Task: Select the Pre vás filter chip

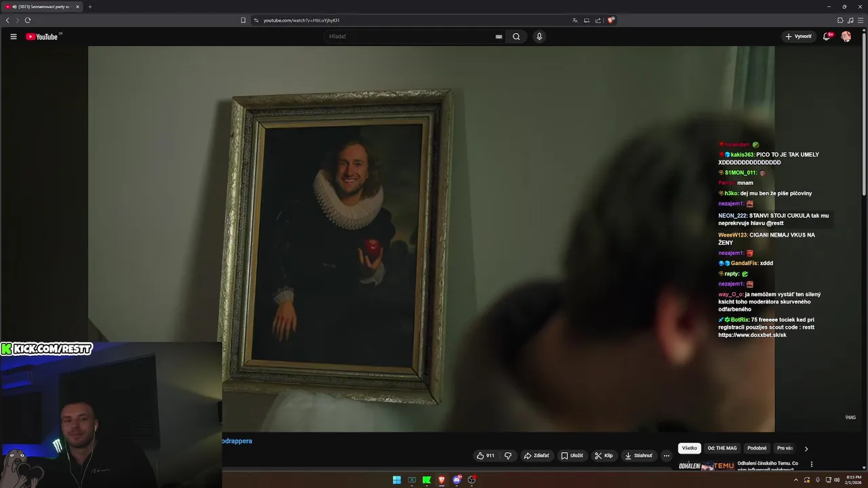Action: (785, 448)
